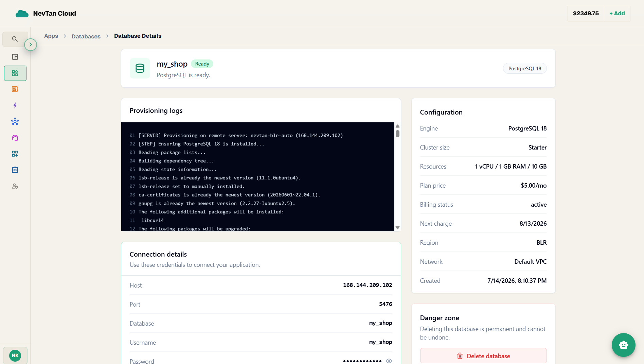This screenshot has height=364, width=644.
Task: Click log line 11 libcurl4
Action: (152, 220)
